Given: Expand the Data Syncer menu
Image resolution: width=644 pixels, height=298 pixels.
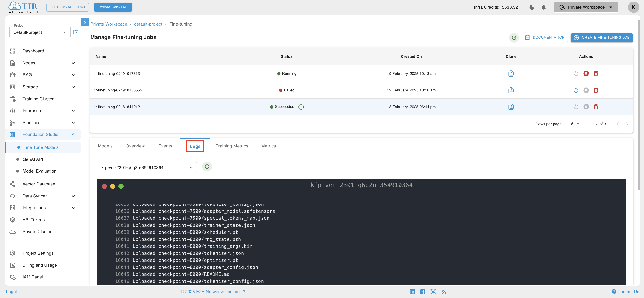Looking at the screenshot, I should pyautogui.click(x=42, y=196).
